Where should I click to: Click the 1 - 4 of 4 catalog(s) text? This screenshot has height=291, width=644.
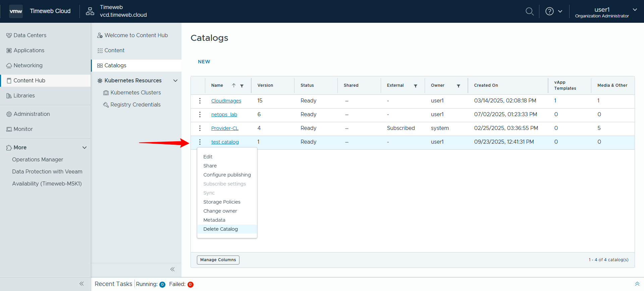[608, 260]
